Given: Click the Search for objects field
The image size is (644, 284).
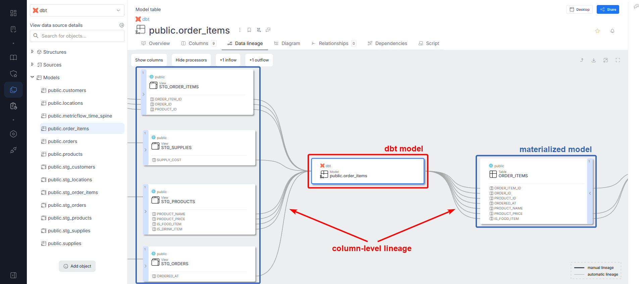Looking at the screenshot, I should (77, 36).
